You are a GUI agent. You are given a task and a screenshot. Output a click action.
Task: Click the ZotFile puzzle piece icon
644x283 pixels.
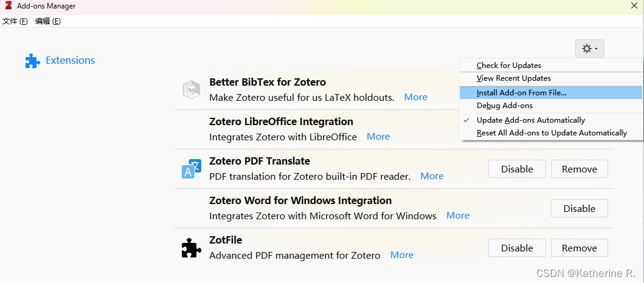coord(192,248)
